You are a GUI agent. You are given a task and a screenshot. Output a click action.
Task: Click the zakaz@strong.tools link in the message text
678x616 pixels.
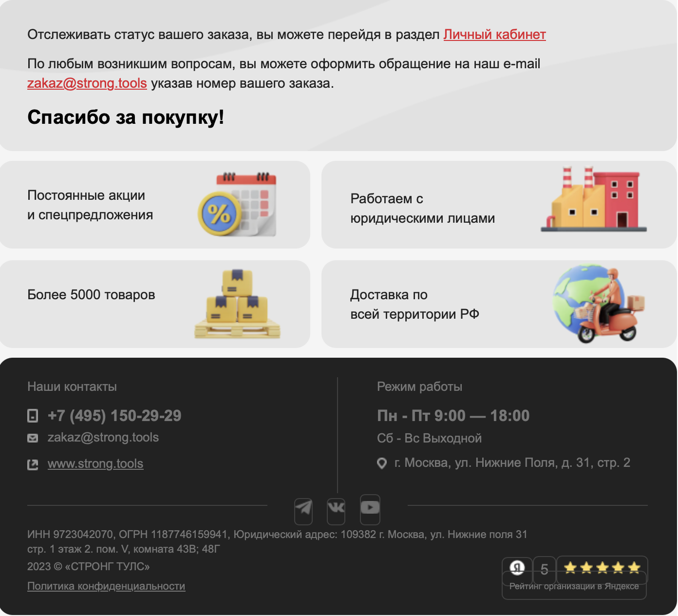(x=87, y=83)
